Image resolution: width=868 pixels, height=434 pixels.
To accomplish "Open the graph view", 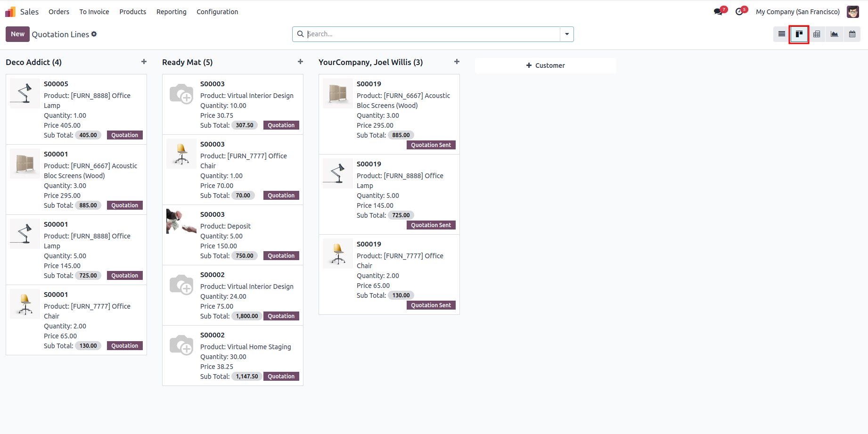I will [835, 34].
